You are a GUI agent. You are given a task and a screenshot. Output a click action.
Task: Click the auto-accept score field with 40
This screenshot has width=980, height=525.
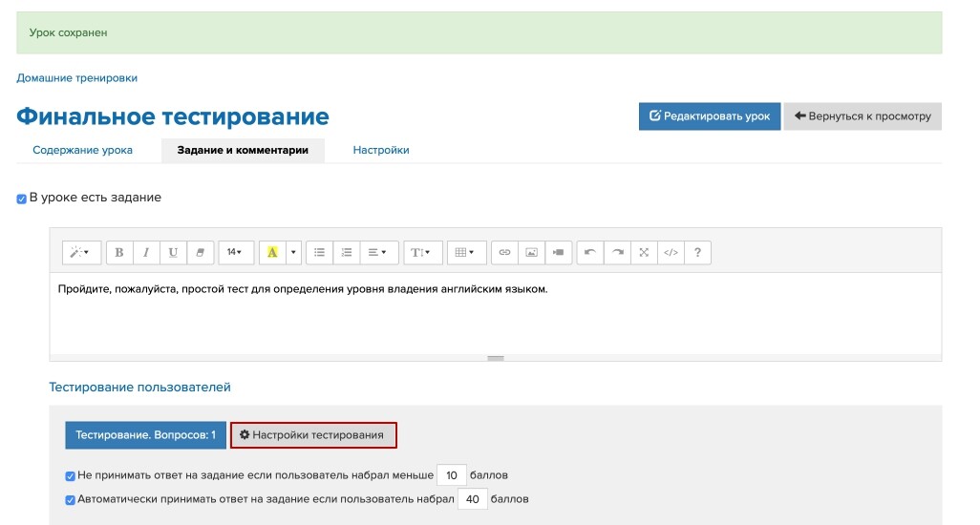(x=473, y=499)
